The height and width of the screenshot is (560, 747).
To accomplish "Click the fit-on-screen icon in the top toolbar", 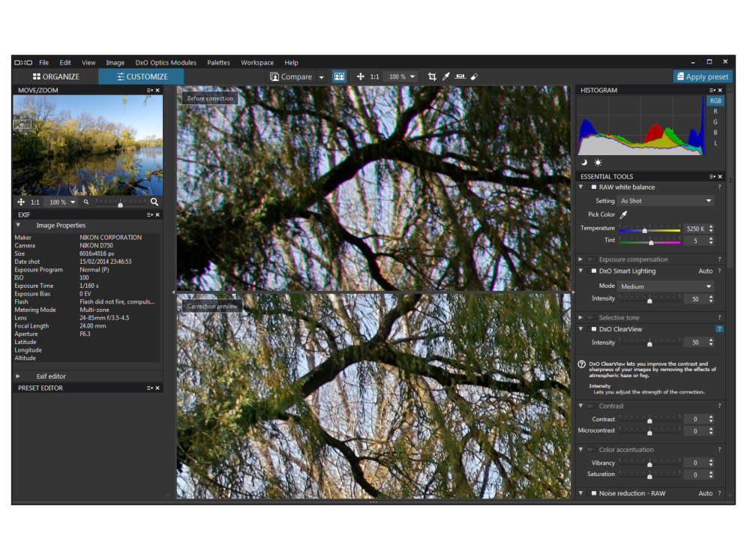I will tap(361, 76).
